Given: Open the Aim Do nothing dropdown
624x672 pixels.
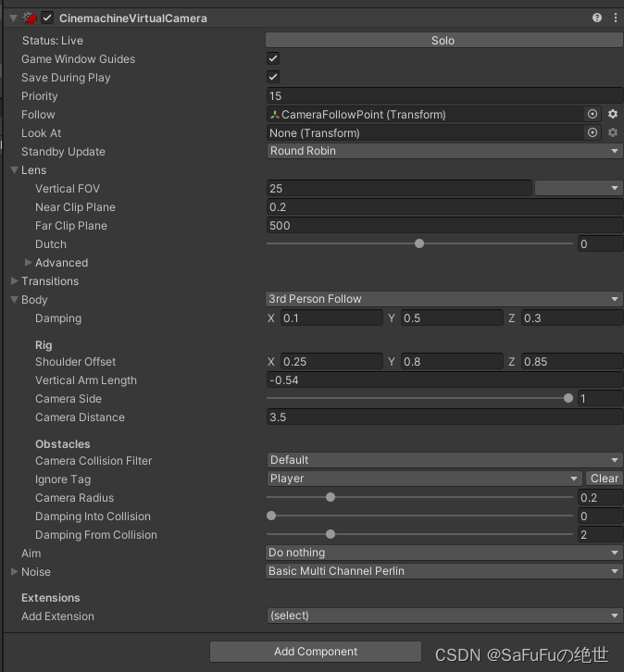Looking at the screenshot, I should click(x=444, y=553).
